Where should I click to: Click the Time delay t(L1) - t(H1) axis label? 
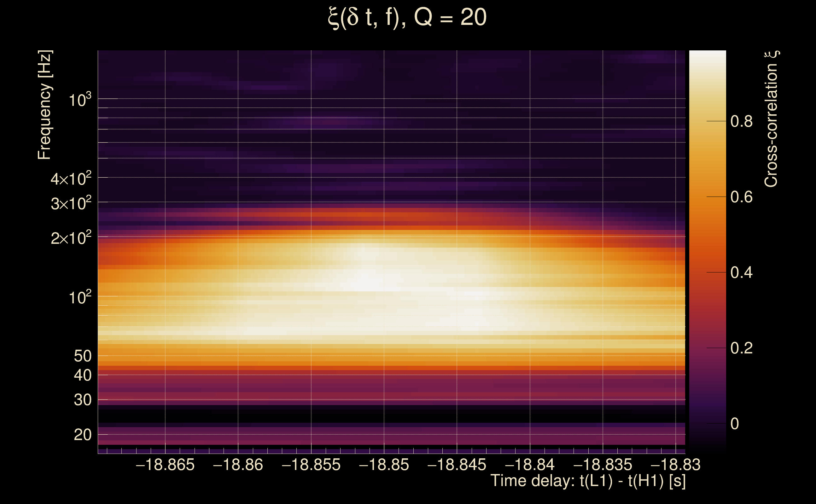click(x=588, y=481)
